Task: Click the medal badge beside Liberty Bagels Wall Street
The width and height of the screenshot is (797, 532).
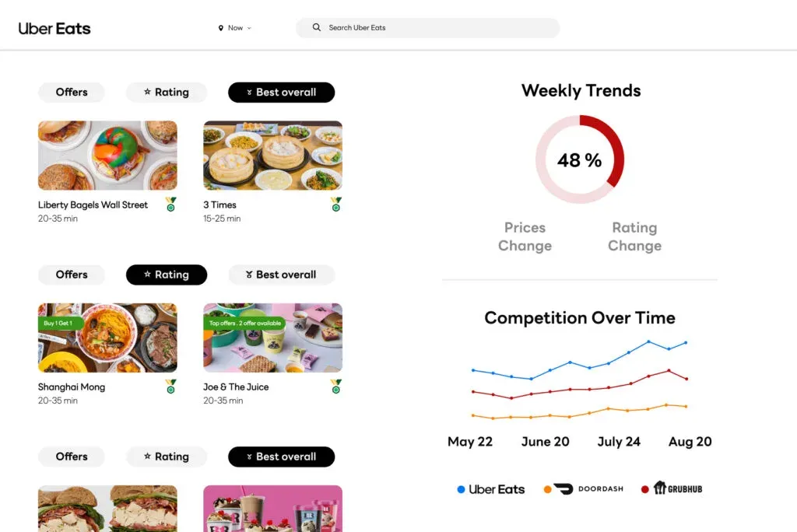Action: 170,205
